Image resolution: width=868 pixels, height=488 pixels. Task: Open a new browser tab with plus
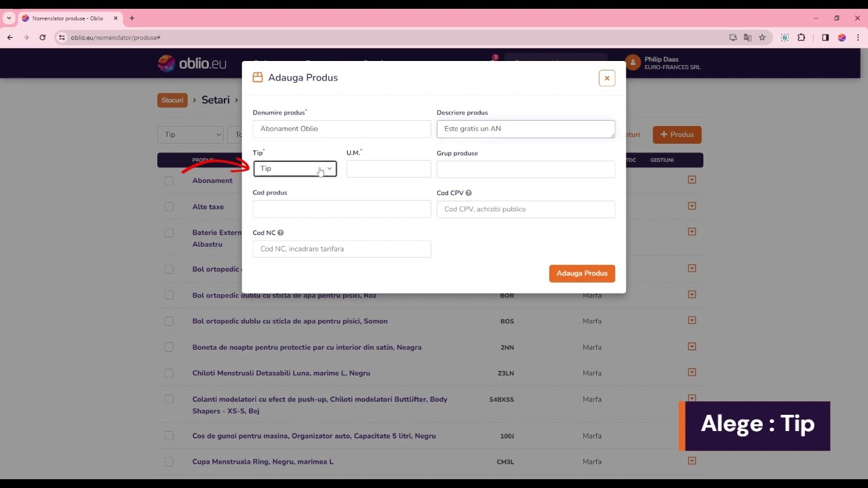tap(132, 18)
